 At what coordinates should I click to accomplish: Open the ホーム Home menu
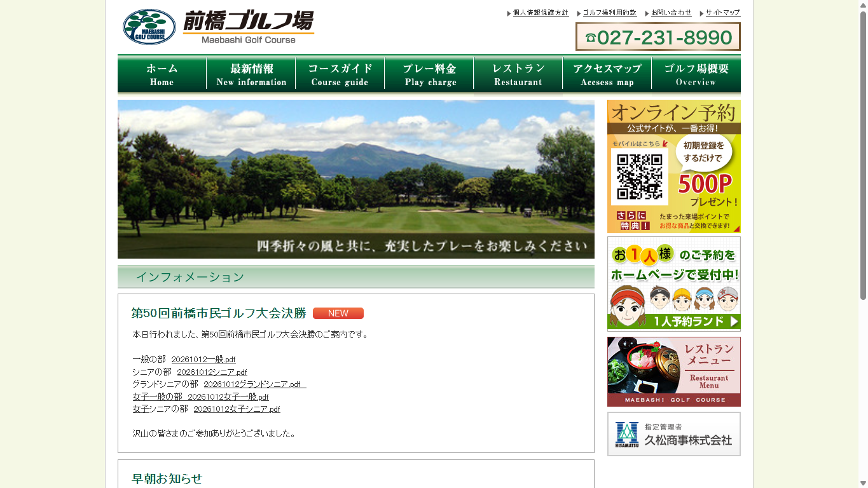pyautogui.click(x=162, y=74)
